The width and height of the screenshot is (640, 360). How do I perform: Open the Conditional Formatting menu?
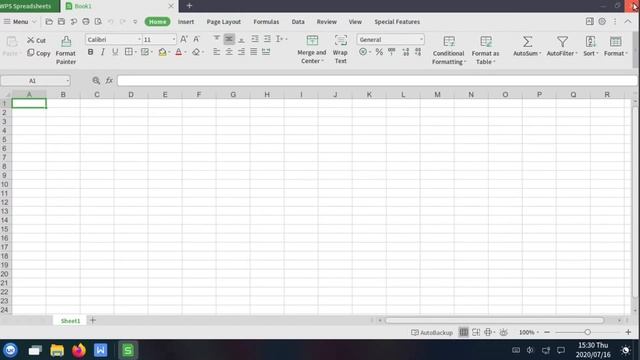[x=448, y=50]
